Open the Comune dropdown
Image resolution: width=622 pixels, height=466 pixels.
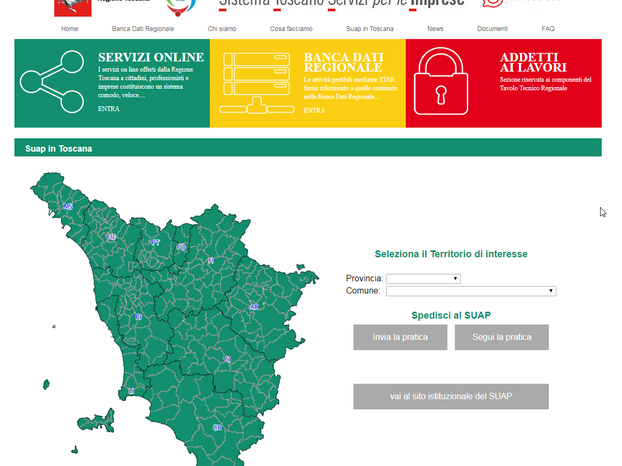pos(470,291)
